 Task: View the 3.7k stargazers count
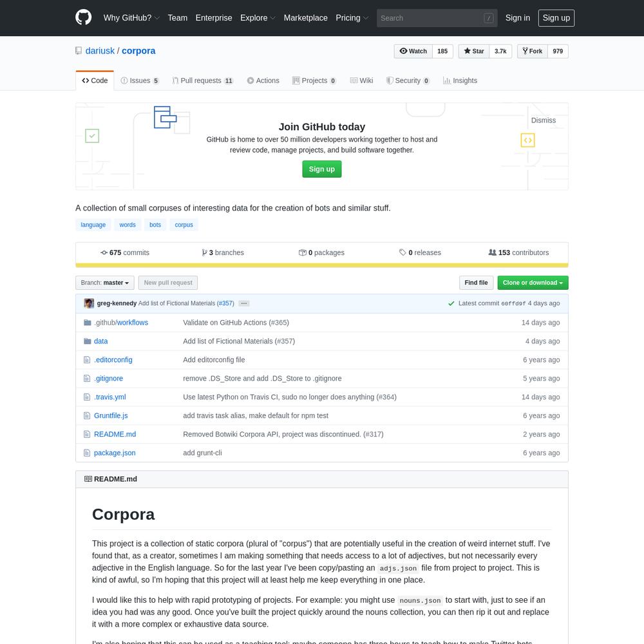[500, 52]
